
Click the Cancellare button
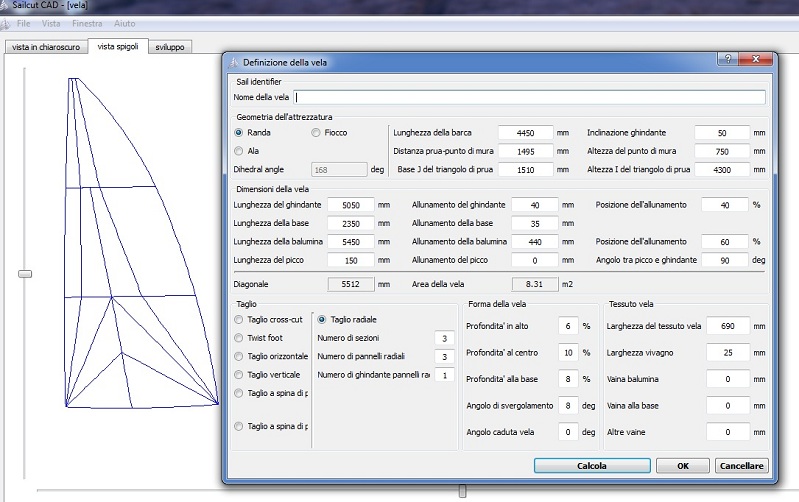[741, 466]
